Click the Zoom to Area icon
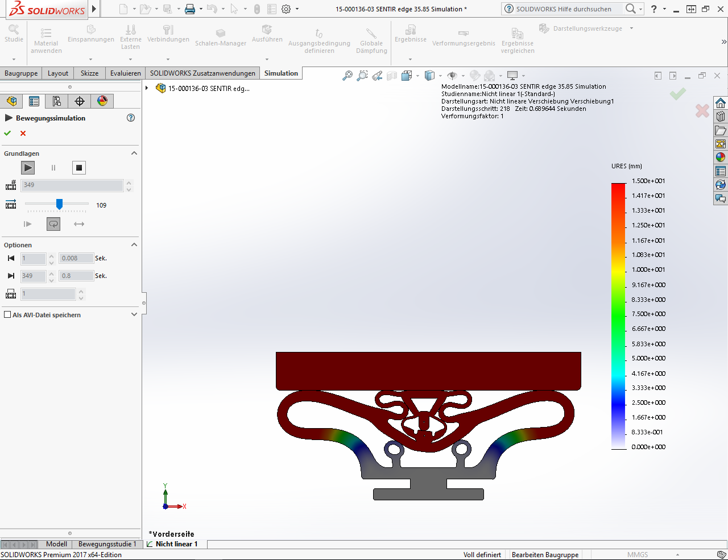The image size is (728, 560). (362, 76)
